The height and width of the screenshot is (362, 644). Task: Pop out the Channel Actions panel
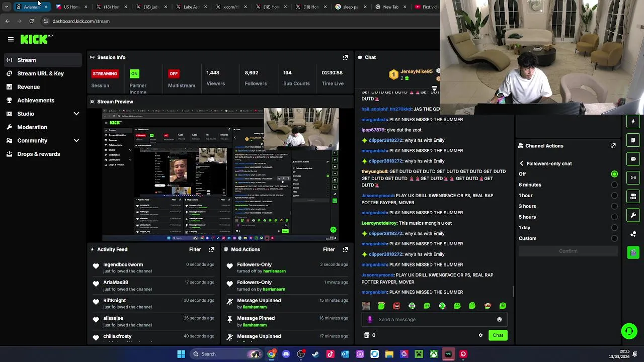[613, 146]
